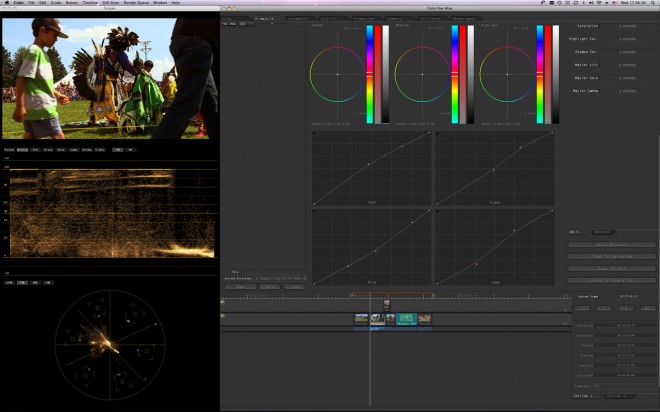Adjust the Shadow hue rainbow slider
Viewport: 660px width, 412px height.
[x=370, y=74]
